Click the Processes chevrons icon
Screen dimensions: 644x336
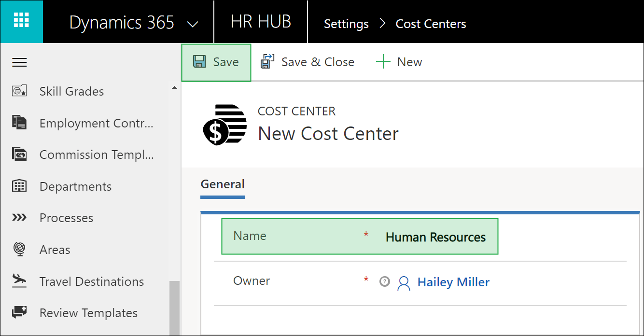[x=19, y=218]
